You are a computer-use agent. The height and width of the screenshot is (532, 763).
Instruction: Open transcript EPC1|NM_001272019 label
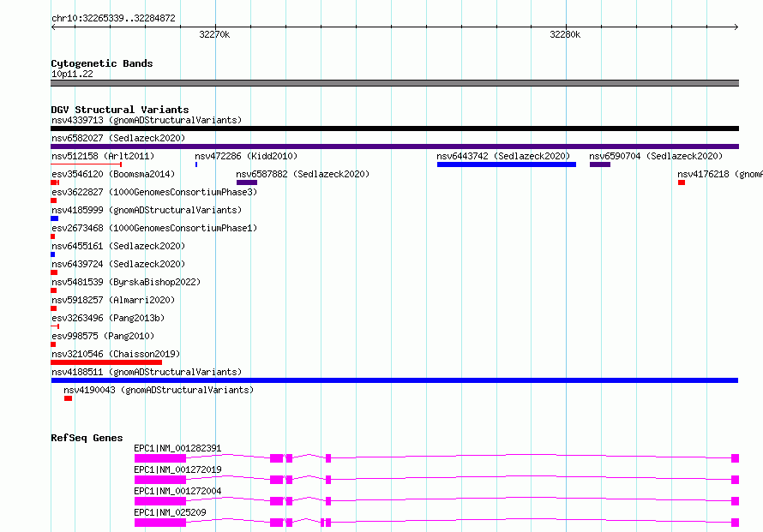click(177, 469)
